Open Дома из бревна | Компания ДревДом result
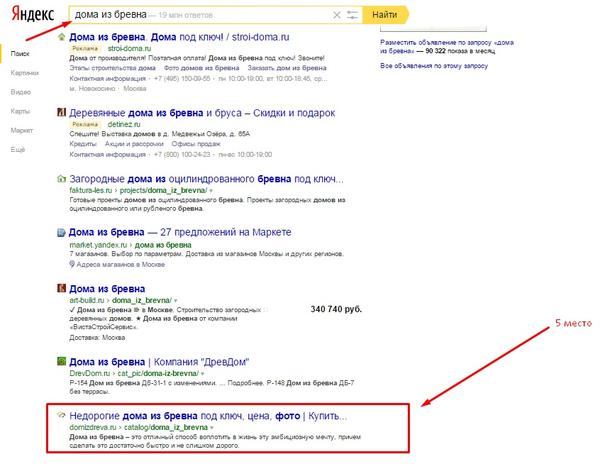The height and width of the screenshot is (464, 600). (x=159, y=362)
